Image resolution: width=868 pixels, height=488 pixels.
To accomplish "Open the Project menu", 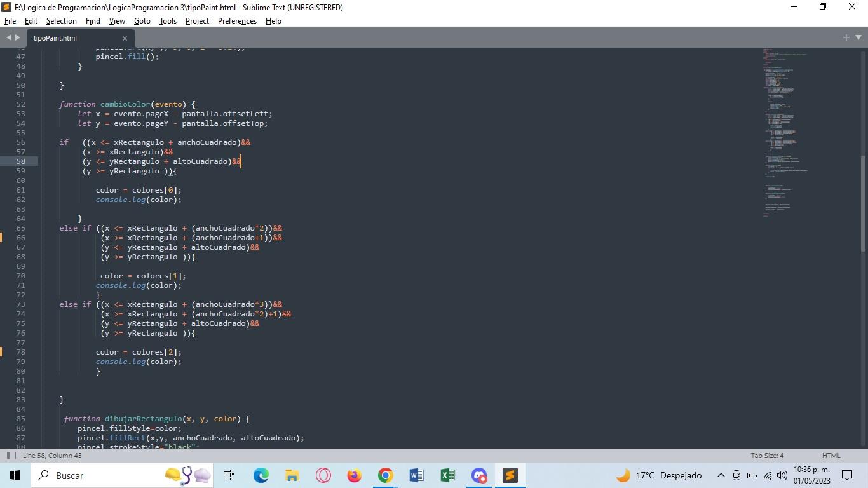I will [x=197, y=21].
